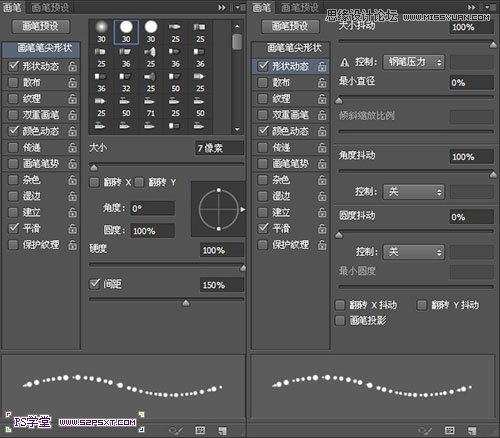Screen dimensions: 500x438
Task: Click 双重画笔 lock icon in Brush Tip Shape panel
Action: (72, 115)
